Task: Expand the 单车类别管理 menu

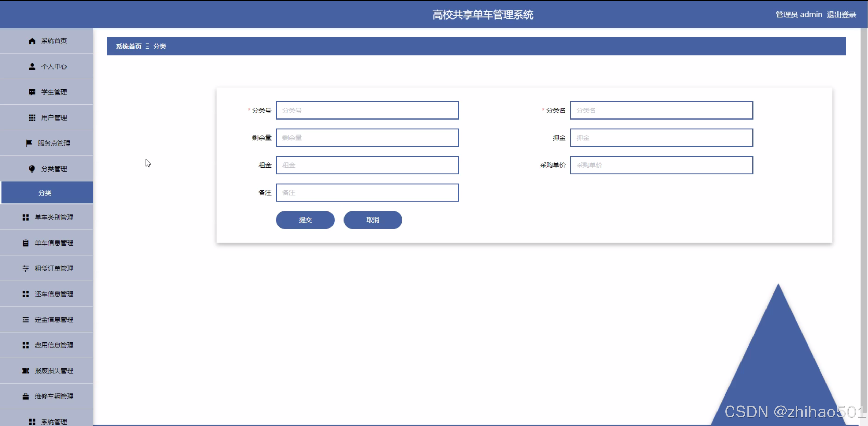Action: [x=54, y=217]
